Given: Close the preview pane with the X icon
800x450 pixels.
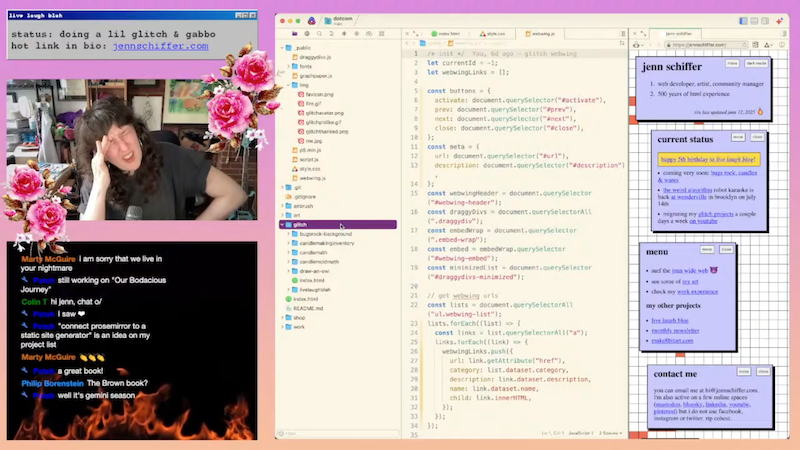Looking at the screenshot, I should 635,34.
